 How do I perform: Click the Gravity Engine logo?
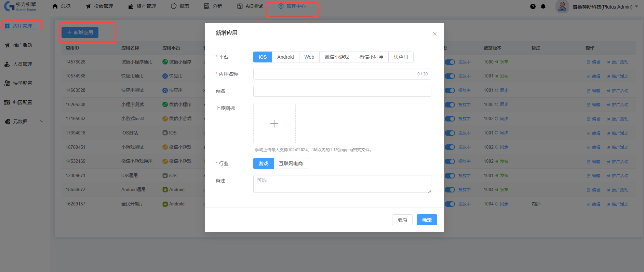[20, 6]
